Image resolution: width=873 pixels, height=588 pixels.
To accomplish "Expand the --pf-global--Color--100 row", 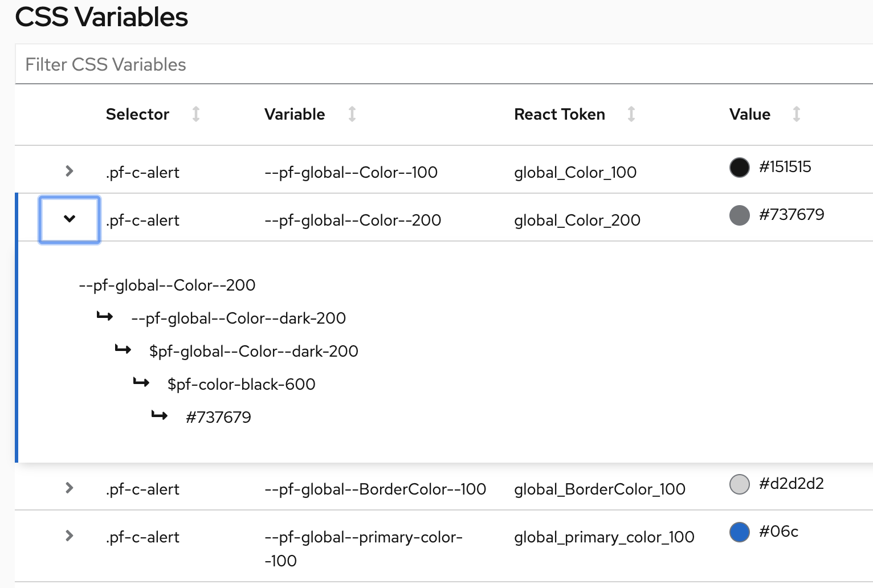I will tap(70, 171).
